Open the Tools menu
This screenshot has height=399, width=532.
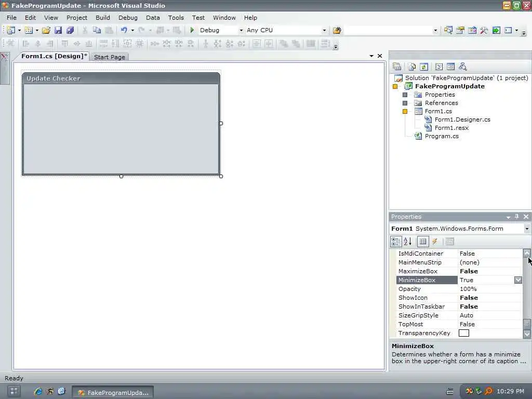(x=176, y=18)
